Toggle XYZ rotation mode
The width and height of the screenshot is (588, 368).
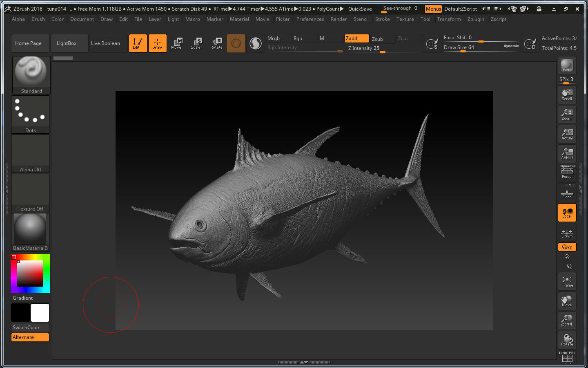click(x=567, y=247)
